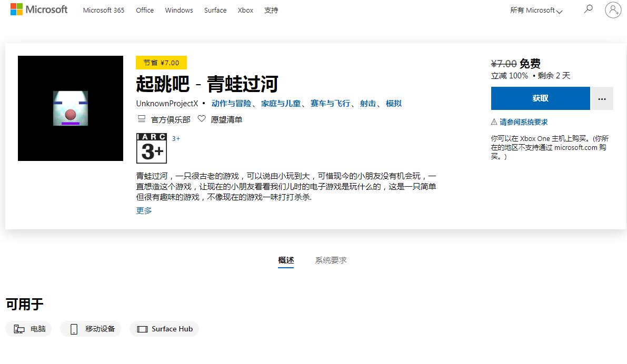Image resolution: width=627 pixels, height=364 pixels.
Task: Click the warning triangle icon beside system requirements
Action: (x=494, y=122)
